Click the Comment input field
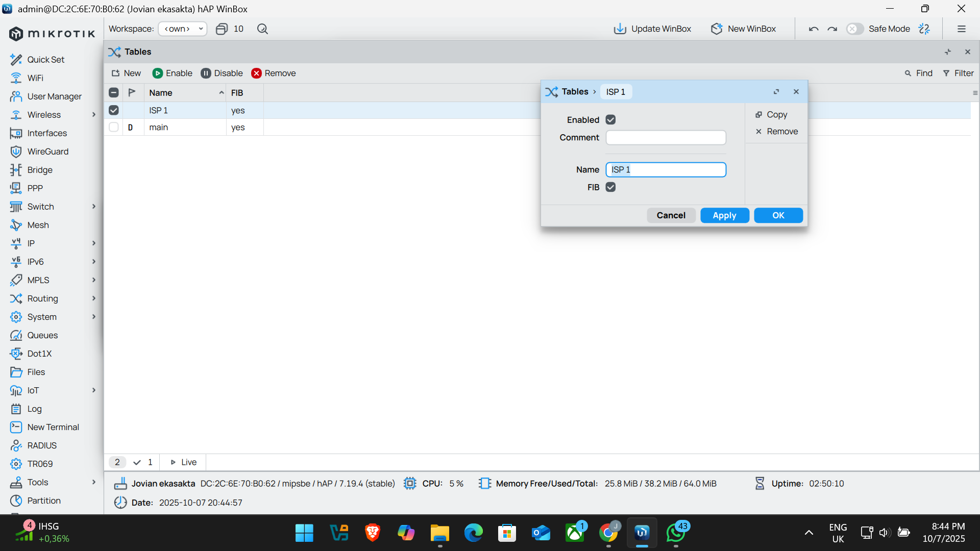This screenshot has height=551, width=980. (x=666, y=138)
